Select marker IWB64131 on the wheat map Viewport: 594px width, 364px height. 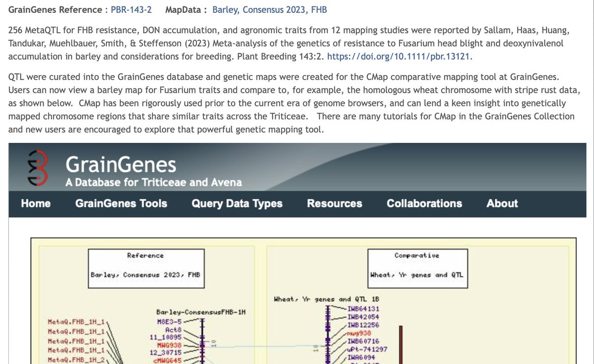[x=363, y=309]
